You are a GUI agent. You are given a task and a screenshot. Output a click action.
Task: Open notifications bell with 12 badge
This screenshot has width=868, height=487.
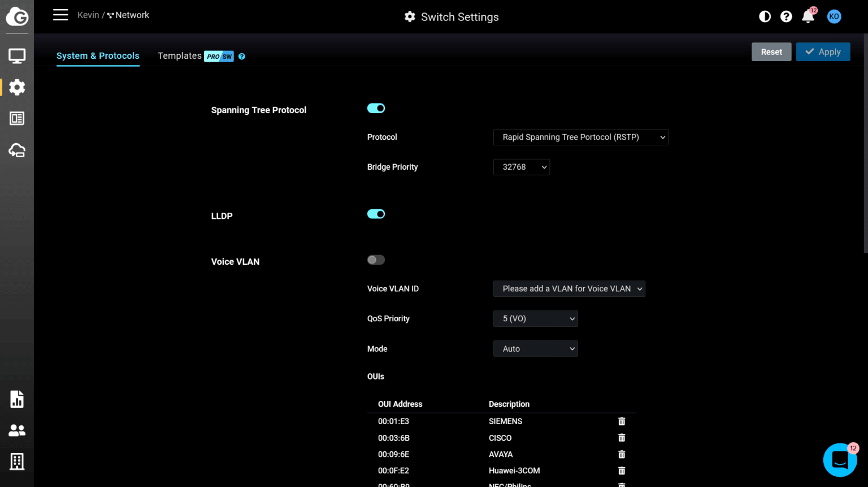[809, 16]
